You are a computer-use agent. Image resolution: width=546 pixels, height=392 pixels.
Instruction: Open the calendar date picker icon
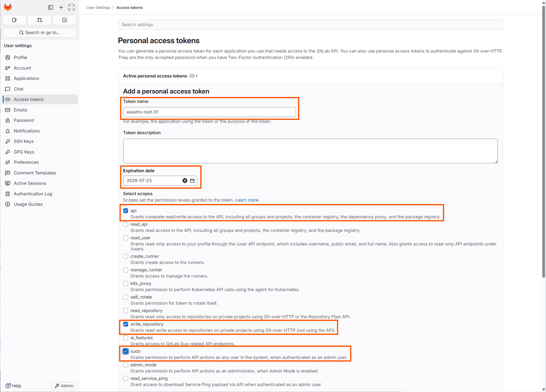[192, 181]
